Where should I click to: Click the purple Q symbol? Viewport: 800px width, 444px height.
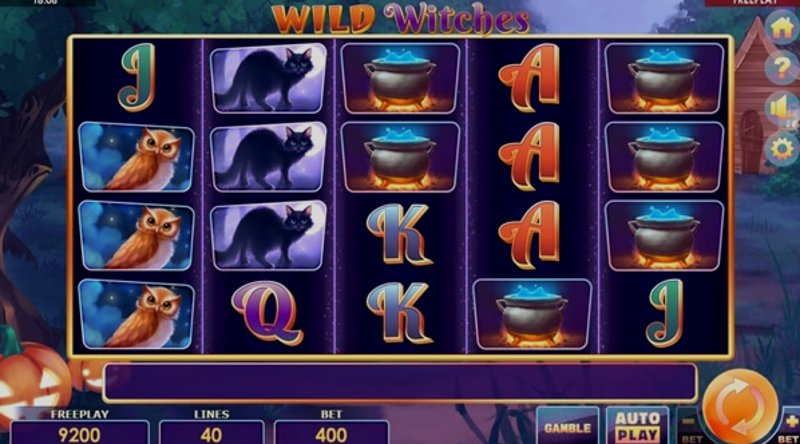coord(267,313)
